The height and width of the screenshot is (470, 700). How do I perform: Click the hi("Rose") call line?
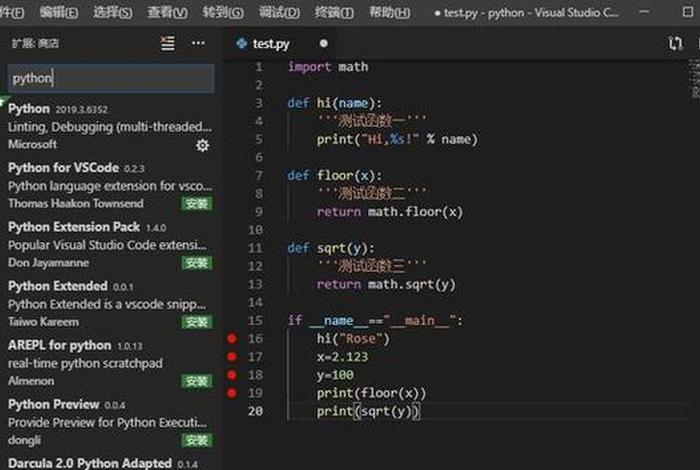tap(353, 339)
